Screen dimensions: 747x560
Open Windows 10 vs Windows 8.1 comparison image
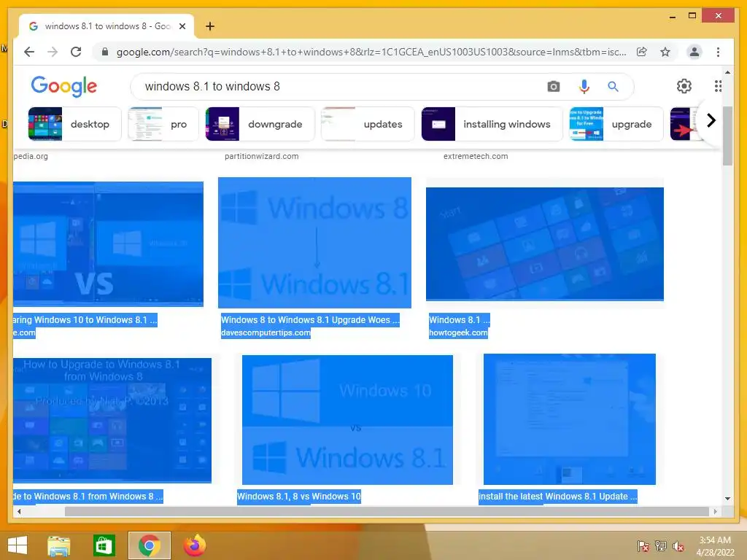pyautogui.click(x=108, y=244)
